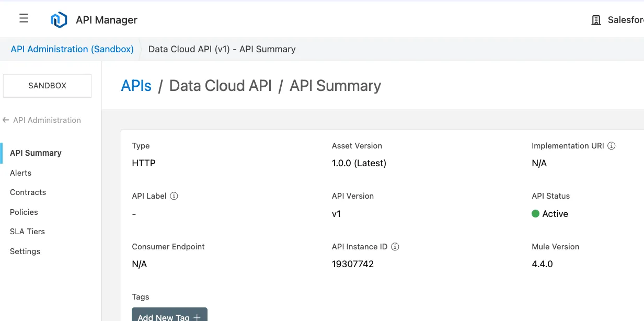The image size is (644, 321).
Task: Select API Summary in the sidebar
Action: coord(36,153)
